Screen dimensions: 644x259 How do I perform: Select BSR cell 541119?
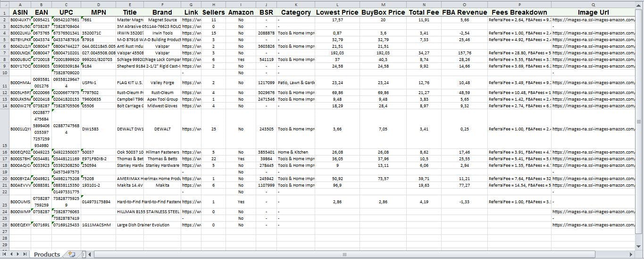[267, 60]
